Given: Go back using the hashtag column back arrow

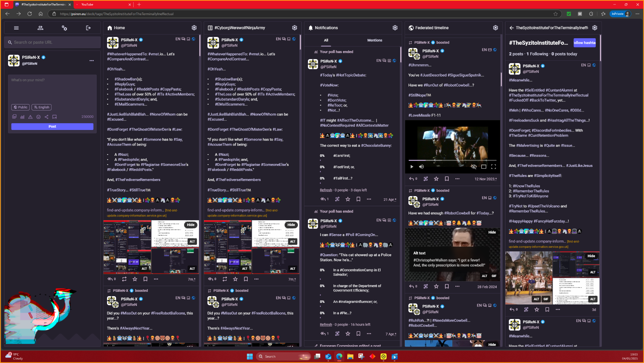Looking at the screenshot, I should coord(511,28).
